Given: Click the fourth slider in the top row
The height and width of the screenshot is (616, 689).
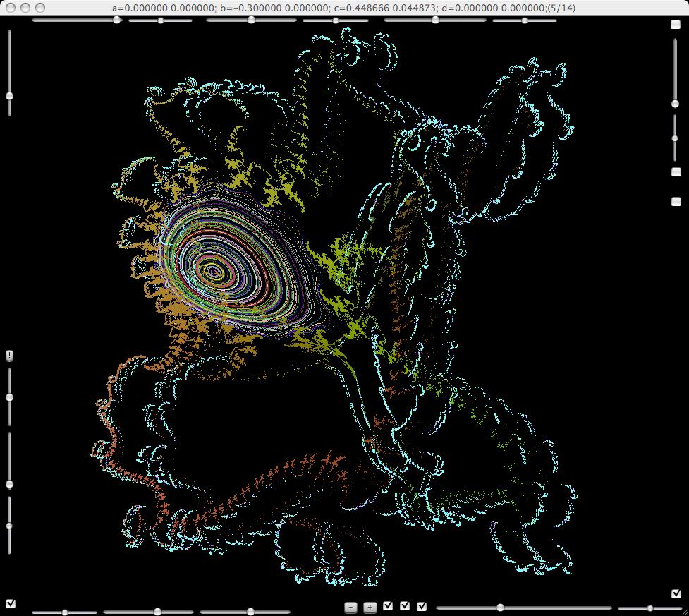Looking at the screenshot, I should [335, 20].
